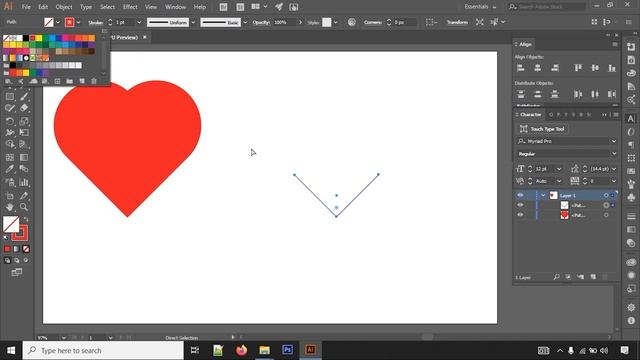Open the font family dropdown Myriad Pro
The image size is (640, 360).
613,141
